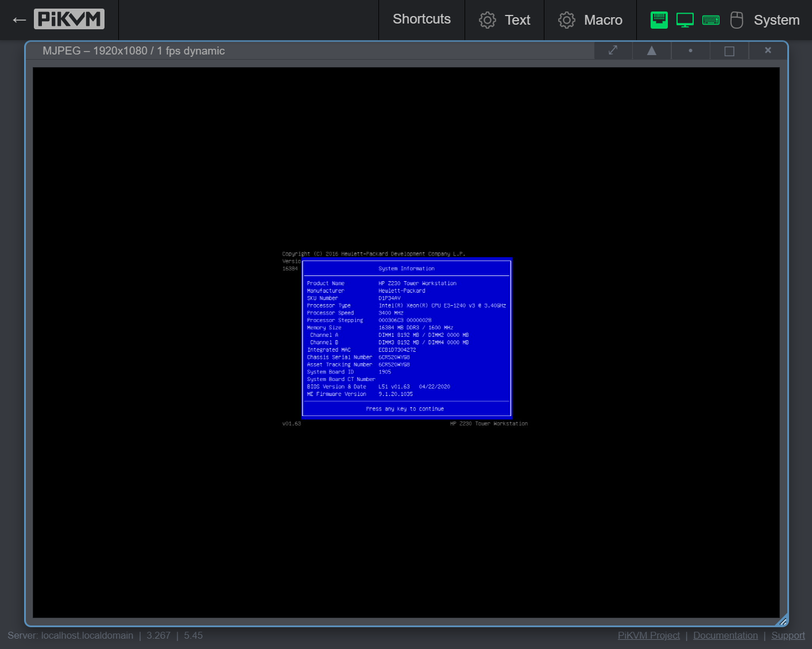The height and width of the screenshot is (649, 812).
Task: Click the '5.45' version text in footer
Action: tap(194, 635)
